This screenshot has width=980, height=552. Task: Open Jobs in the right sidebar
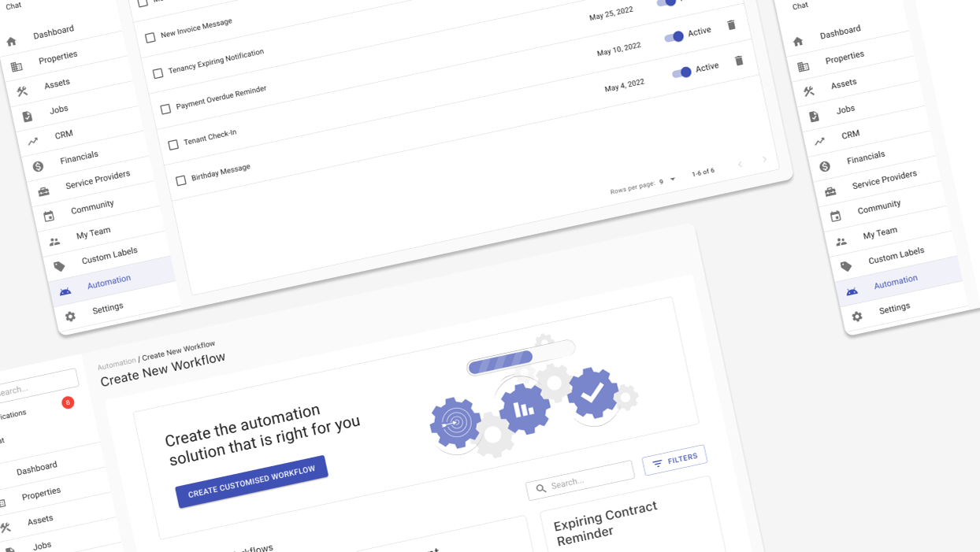coord(845,109)
